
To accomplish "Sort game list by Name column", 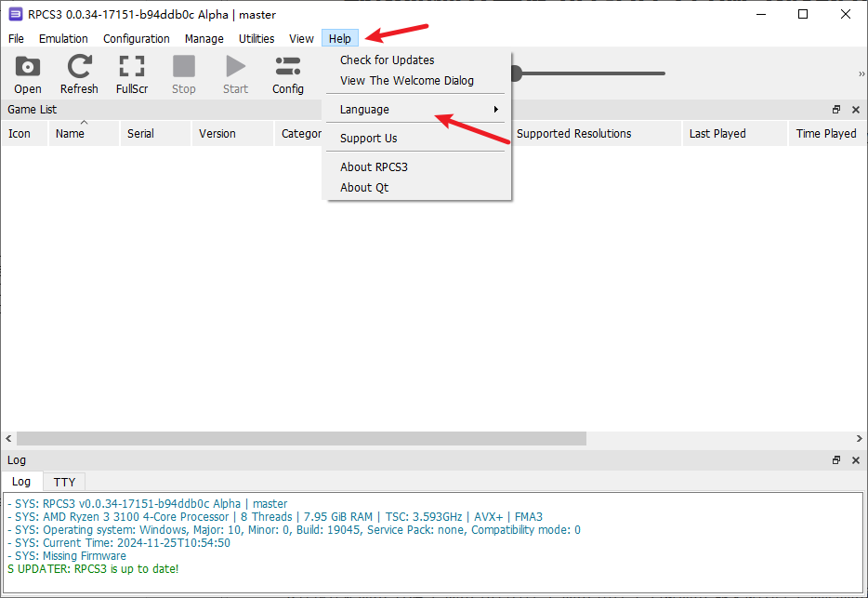I will 70,134.
